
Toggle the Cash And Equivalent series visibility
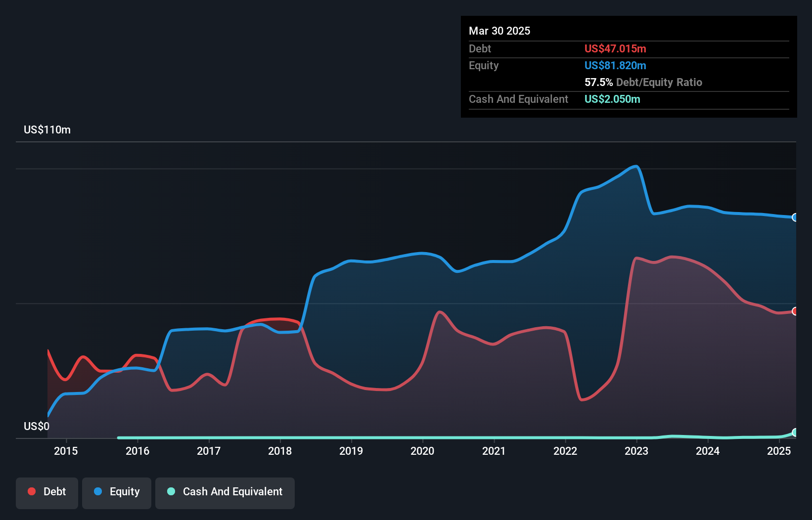(225, 492)
